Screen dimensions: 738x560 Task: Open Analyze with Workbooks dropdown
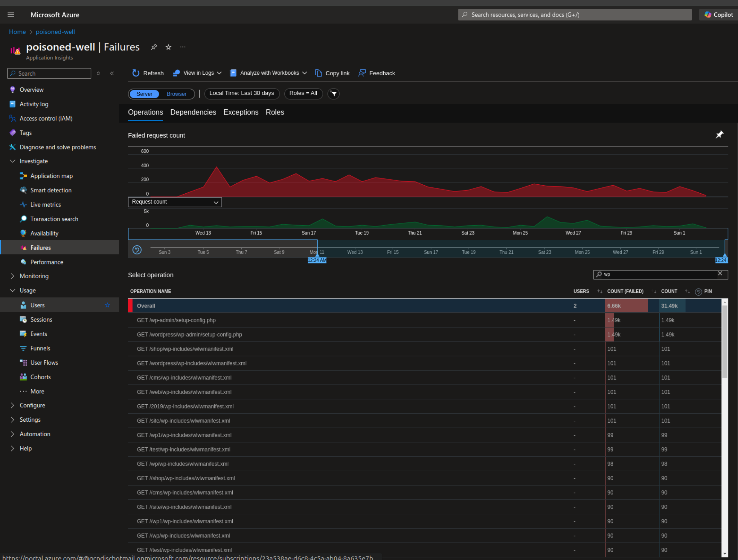[x=268, y=73]
